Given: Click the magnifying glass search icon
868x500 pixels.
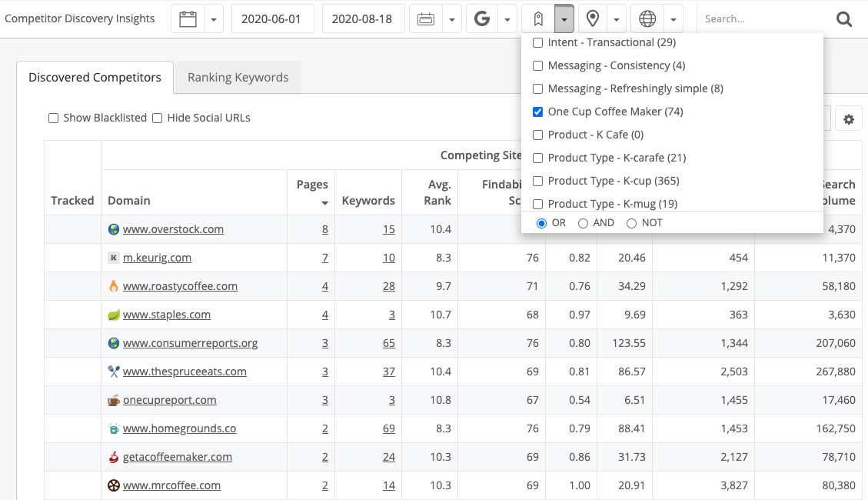Looking at the screenshot, I should [x=844, y=19].
